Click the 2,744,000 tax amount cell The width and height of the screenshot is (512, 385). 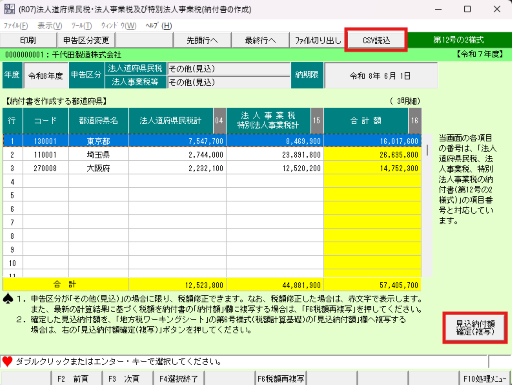pyautogui.click(x=177, y=155)
